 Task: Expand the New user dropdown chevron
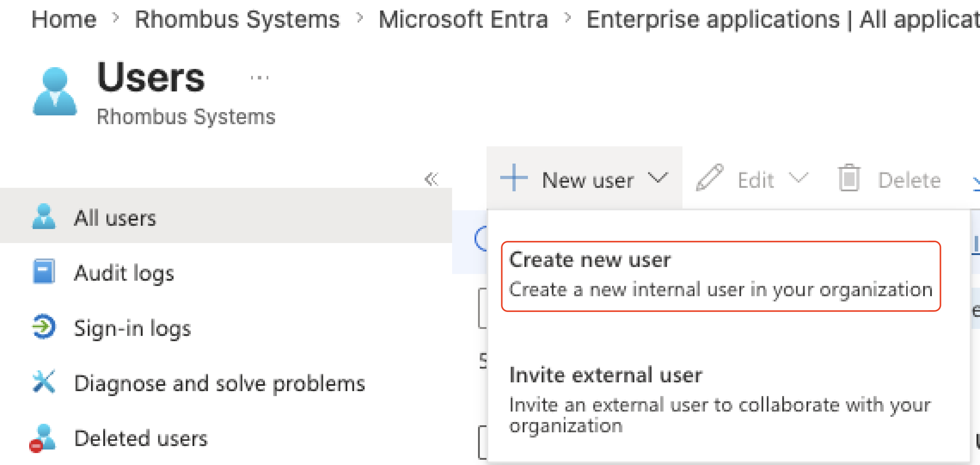pos(658,178)
